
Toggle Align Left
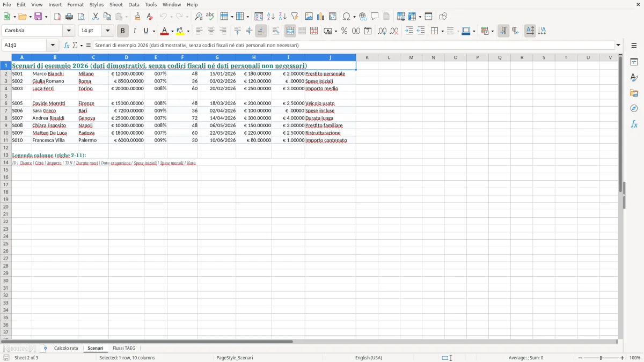tap(199, 31)
